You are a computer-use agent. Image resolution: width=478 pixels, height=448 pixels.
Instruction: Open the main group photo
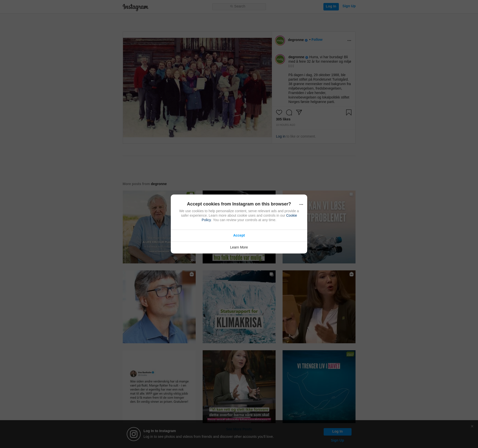point(197,88)
